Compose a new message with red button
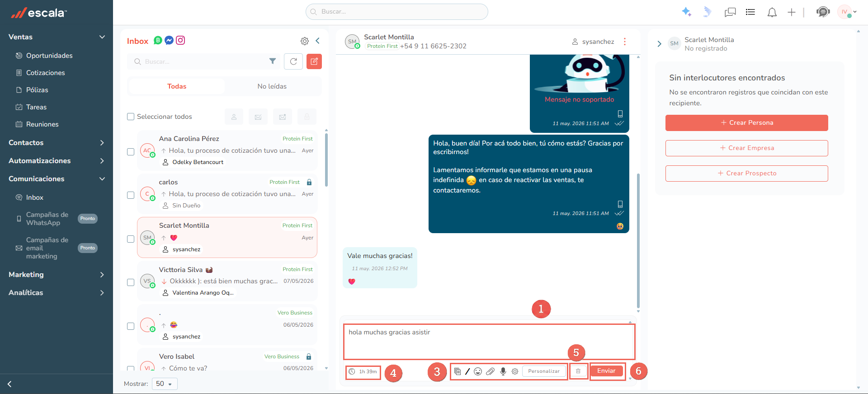 tap(314, 61)
